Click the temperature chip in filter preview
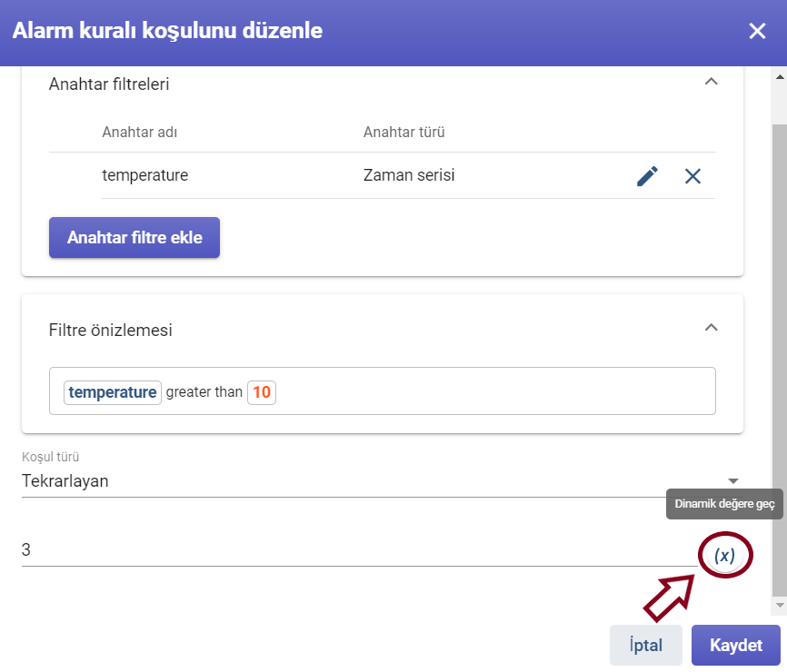Screen dimensions: 787x672 [113, 392]
